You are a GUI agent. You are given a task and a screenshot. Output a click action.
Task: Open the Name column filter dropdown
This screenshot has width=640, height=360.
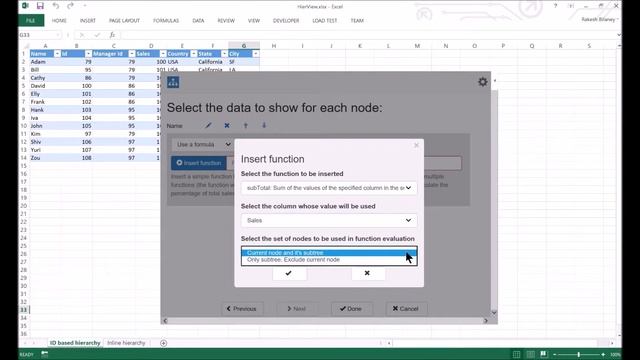tap(57, 54)
